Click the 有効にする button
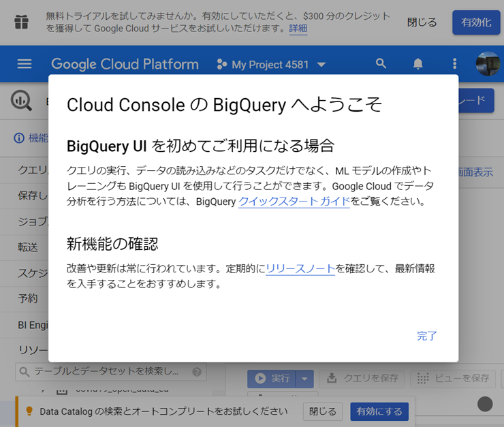The width and height of the screenshot is (504, 427). (379, 411)
